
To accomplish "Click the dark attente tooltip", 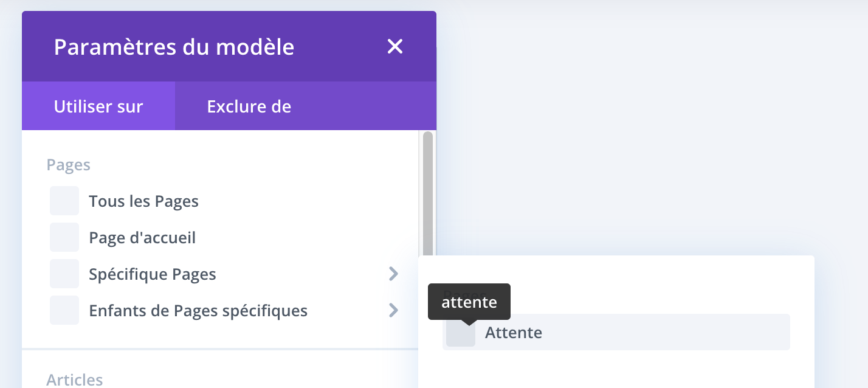I will tap(469, 302).
